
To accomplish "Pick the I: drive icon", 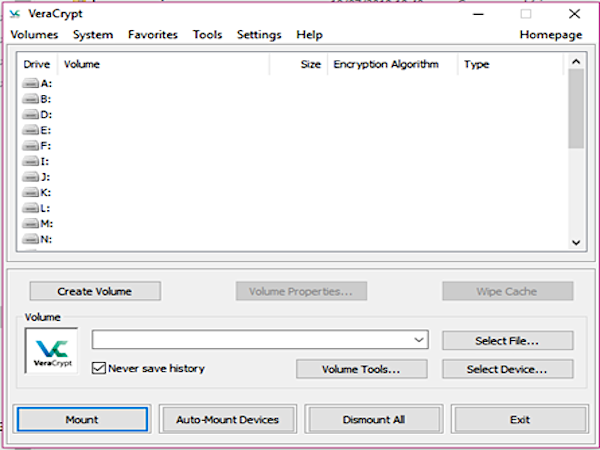I will pyautogui.click(x=30, y=161).
